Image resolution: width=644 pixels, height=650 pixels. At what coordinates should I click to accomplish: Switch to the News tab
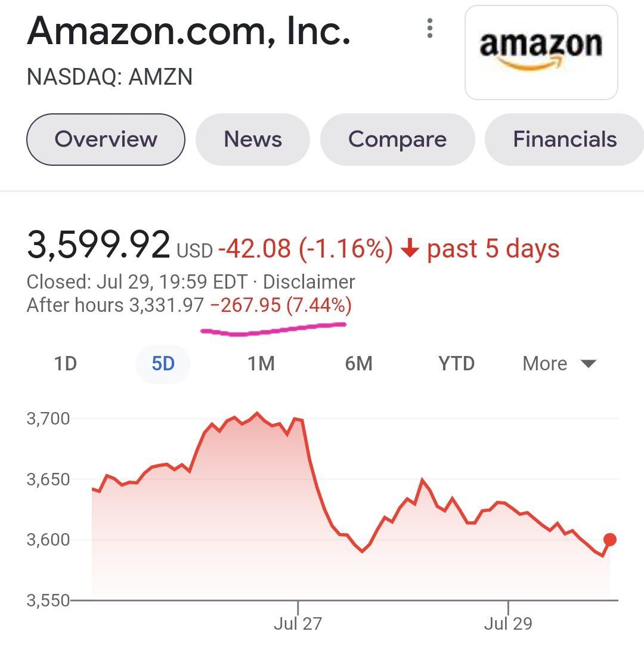[x=253, y=140]
